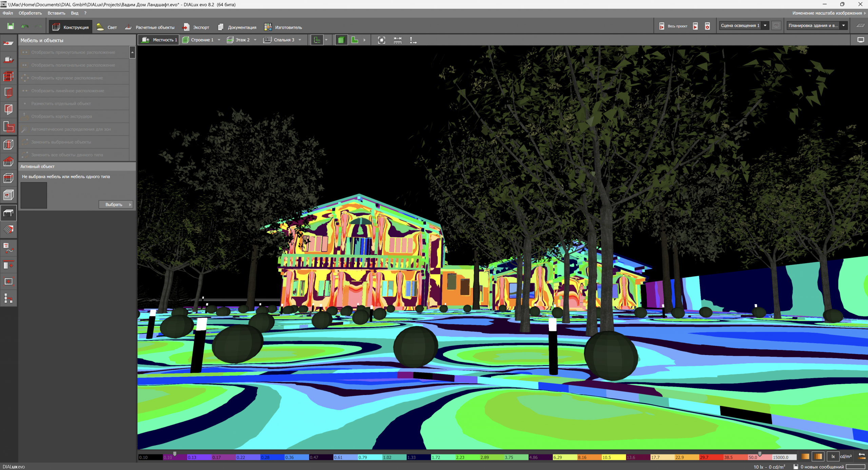
Task: Switch false colors to lx units
Action: [833, 456]
